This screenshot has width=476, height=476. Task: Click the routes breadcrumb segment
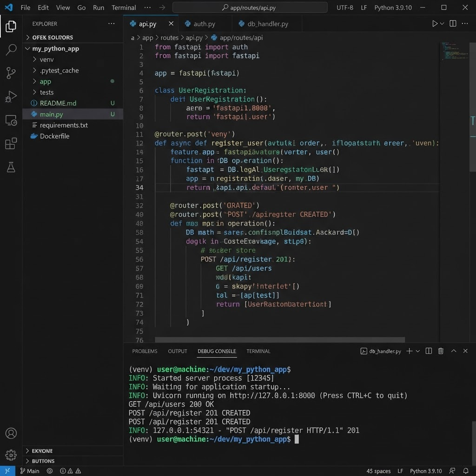pyautogui.click(x=169, y=38)
